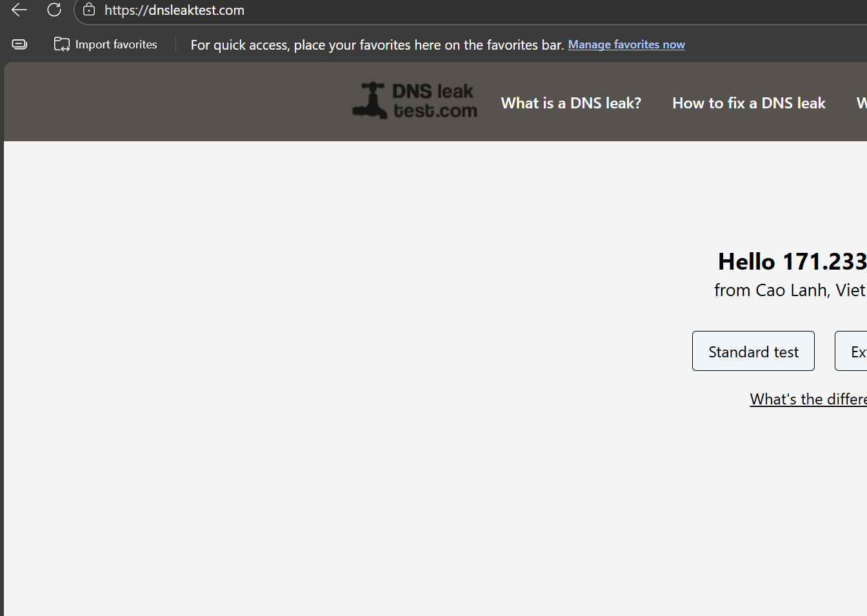
Task: Open the DNS leak test.com faucet logo
Action: [415, 101]
